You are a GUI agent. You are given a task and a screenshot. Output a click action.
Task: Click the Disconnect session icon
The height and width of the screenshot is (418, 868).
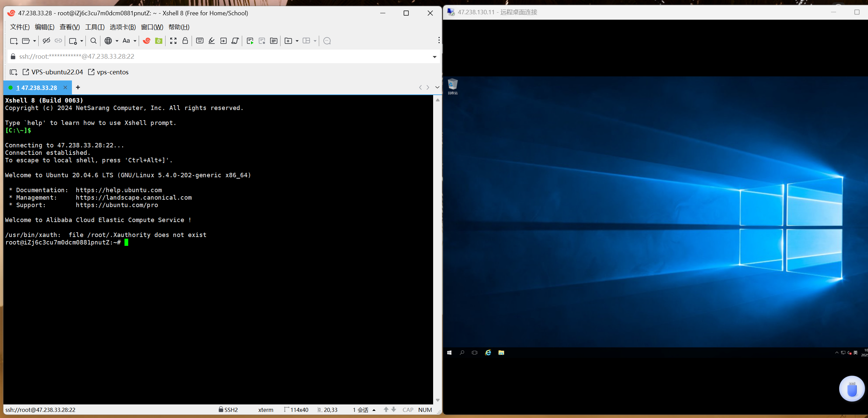click(46, 41)
